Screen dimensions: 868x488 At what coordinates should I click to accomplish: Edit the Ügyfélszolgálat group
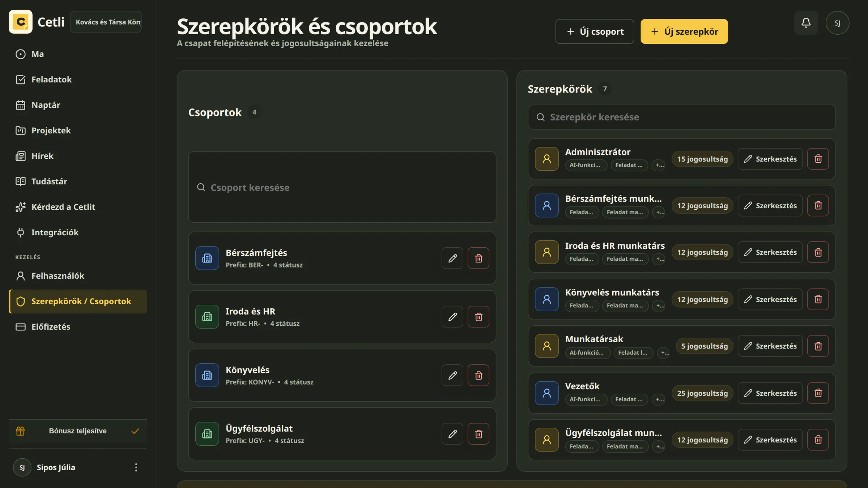point(452,434)
